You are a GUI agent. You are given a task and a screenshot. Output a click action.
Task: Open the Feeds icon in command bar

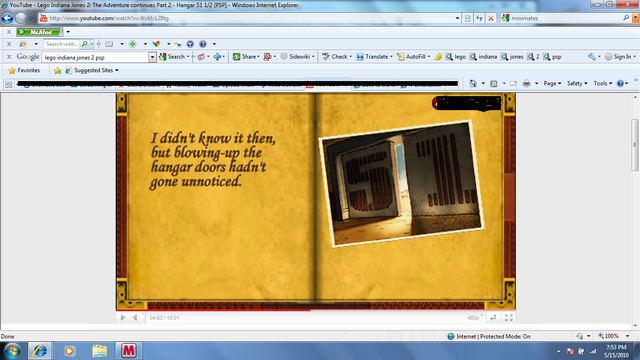click(493, 83)
